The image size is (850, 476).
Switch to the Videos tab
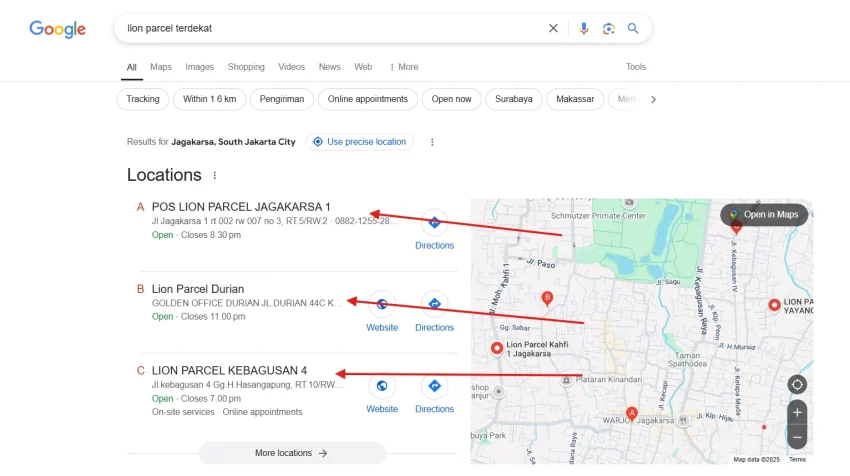pyautogui.click(x=292, y=67)
